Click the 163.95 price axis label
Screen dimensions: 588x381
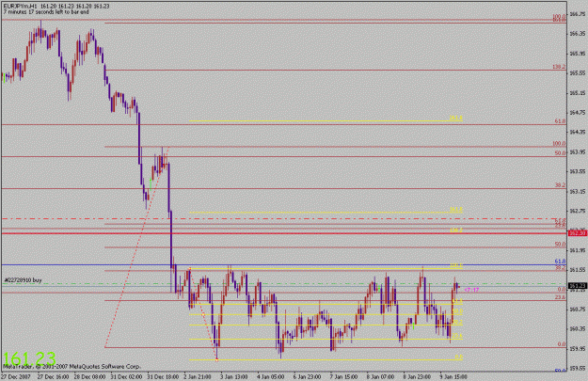click(x=578, y=151)
